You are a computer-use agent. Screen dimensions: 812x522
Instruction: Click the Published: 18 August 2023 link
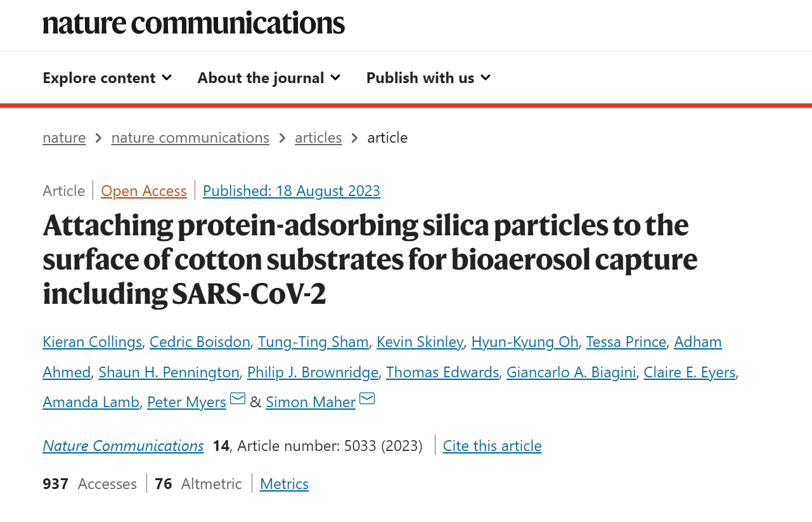[x=292, y=191]
